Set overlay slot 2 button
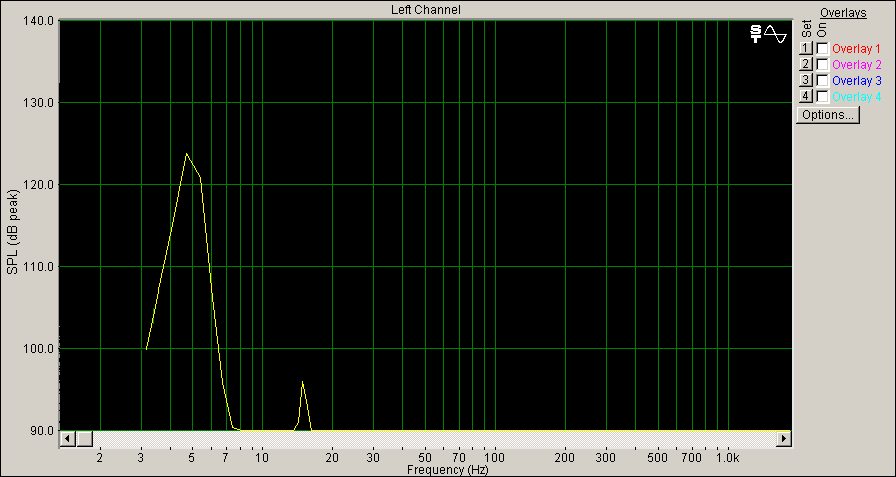Screen dimensions: 896x477 click(x=806, y=65)
